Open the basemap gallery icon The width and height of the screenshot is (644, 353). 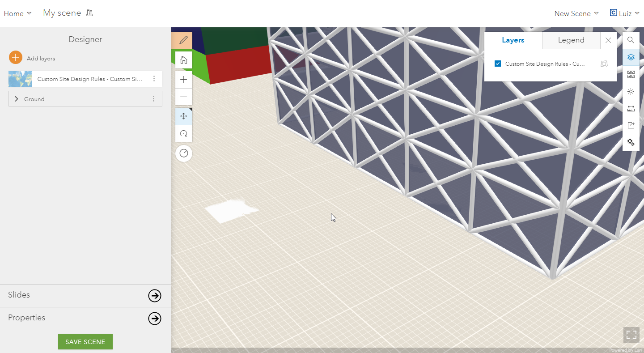[x=631, y=74]
